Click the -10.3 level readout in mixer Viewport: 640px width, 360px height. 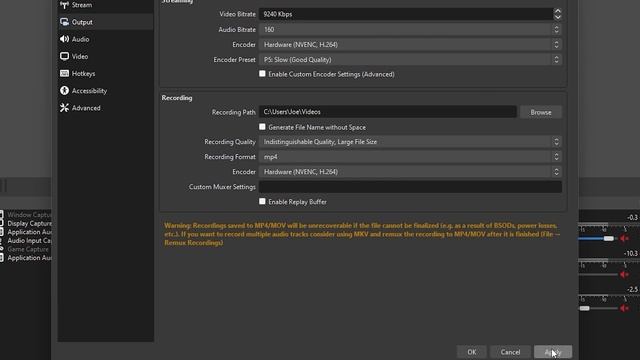pos(631,253)
